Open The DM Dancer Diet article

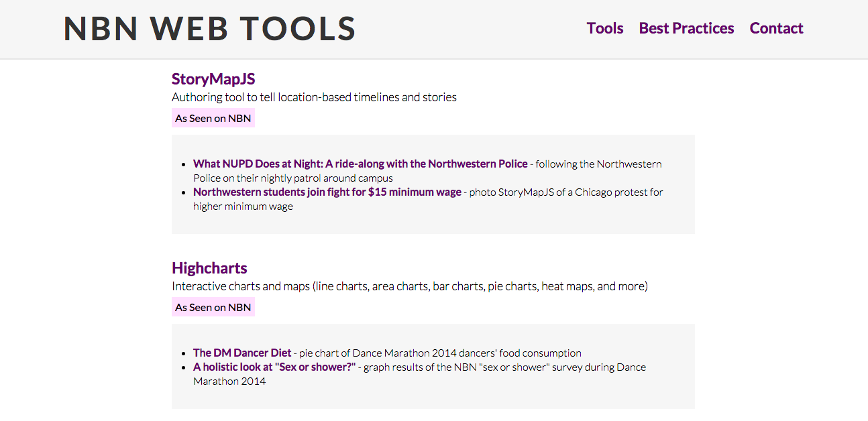(242, 353)
